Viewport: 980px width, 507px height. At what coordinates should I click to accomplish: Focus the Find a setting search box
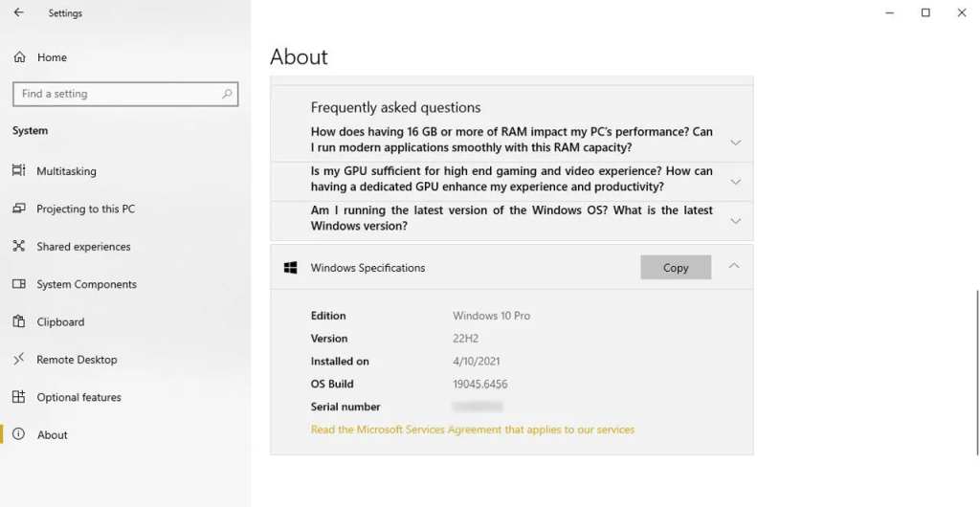point(115,94)
